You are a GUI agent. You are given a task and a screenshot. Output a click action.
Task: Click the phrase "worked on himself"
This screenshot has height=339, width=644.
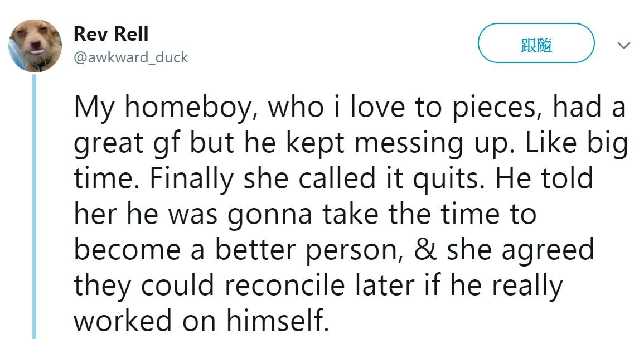click(202, 321)
